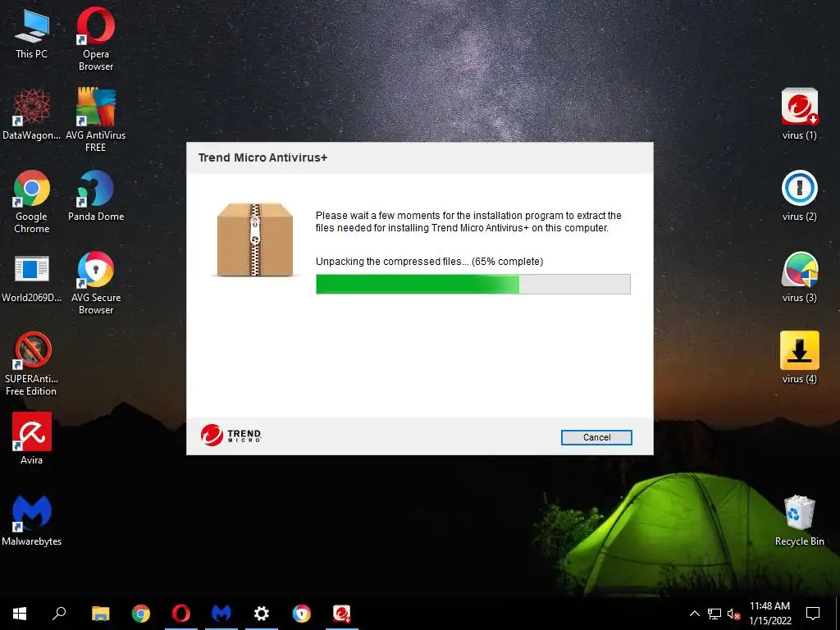The width and height of the screenshot is (840, 630).
Task: Switch to Opera in the taskbar
Action: (181, 613)
